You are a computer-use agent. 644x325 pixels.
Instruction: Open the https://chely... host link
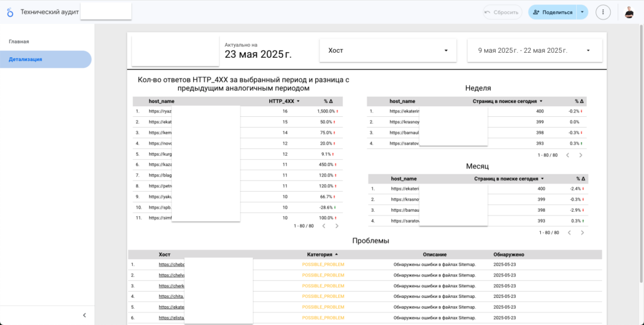click(172, 275)
